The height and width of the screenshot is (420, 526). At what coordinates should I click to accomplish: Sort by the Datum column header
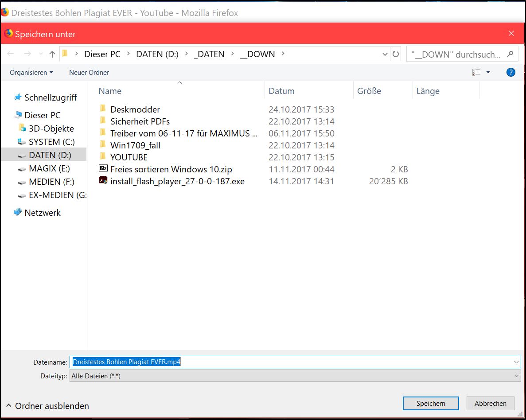pyautogui.click(x=281, y=91)
